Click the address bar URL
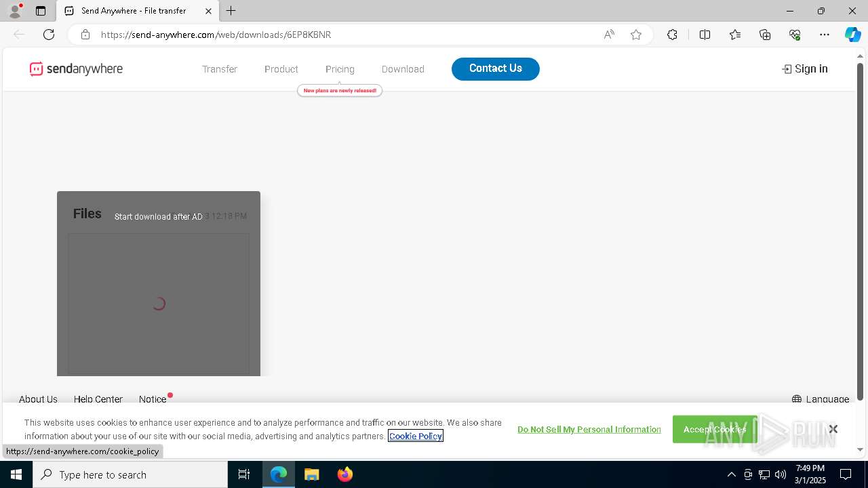The height and width of the screenshot is (488, 868). [216, 35]
